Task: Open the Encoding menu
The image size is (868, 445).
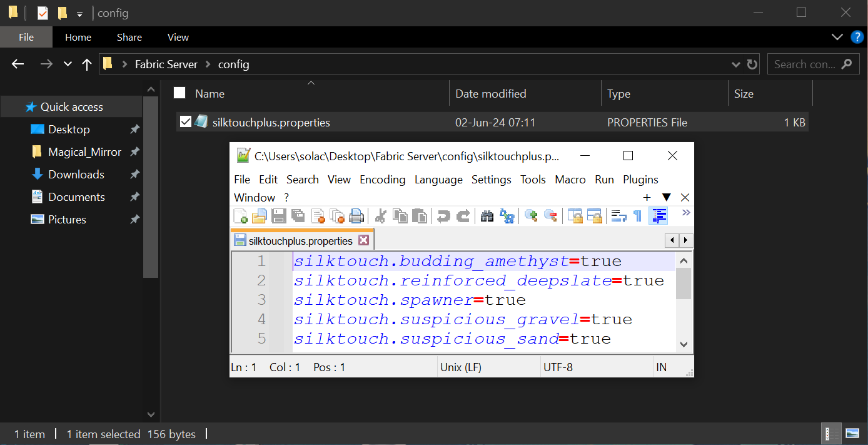Action: 383,180
